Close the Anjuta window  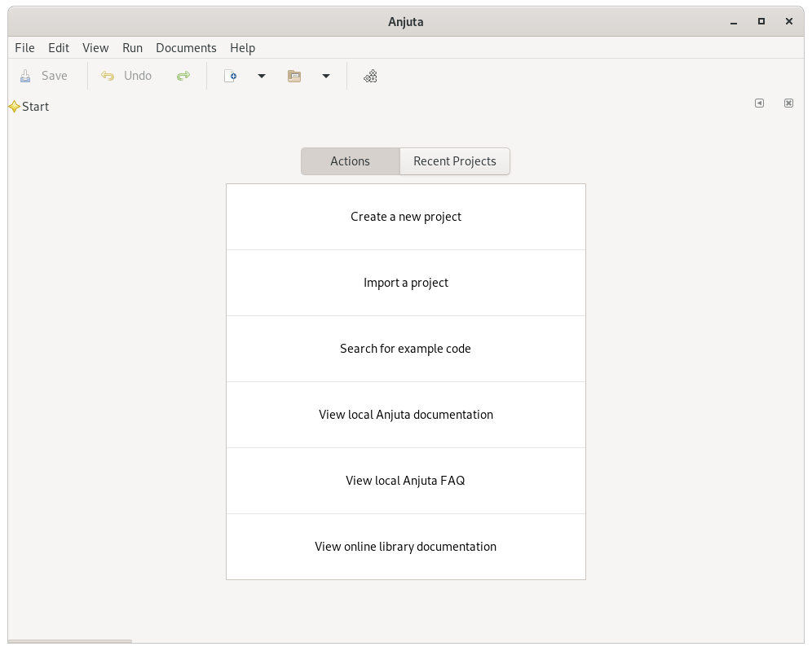click(788, 21)
